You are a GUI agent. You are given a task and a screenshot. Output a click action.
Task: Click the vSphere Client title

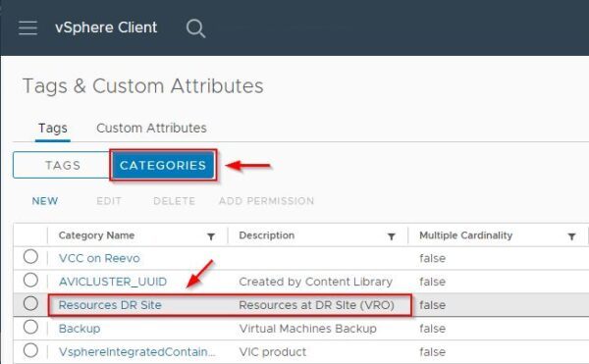click(x=106, y=27)
